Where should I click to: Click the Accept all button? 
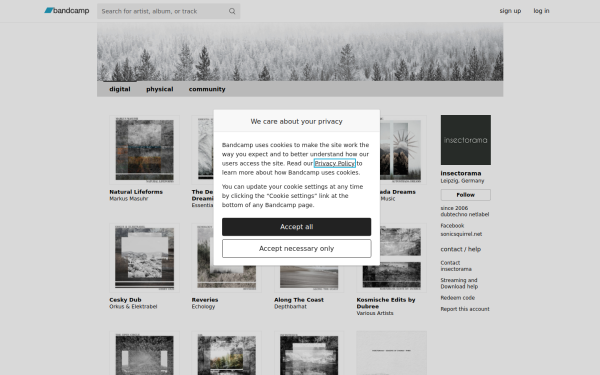(296, 227)
